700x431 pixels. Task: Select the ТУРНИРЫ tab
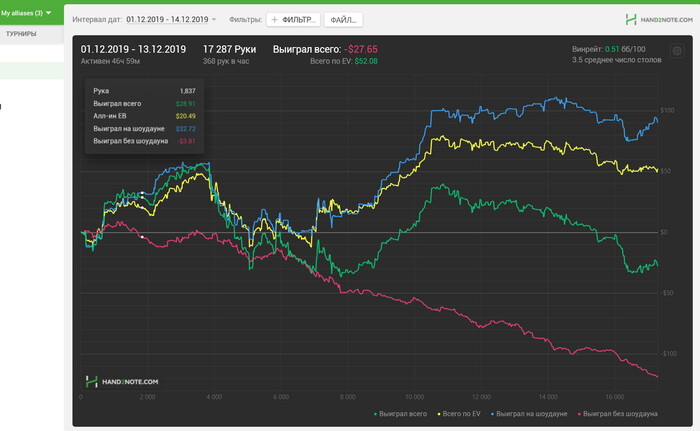point(21,34)
